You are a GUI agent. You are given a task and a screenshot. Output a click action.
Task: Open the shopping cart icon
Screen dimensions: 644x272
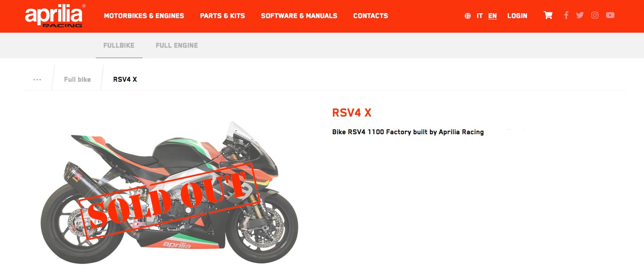(548, 15)
